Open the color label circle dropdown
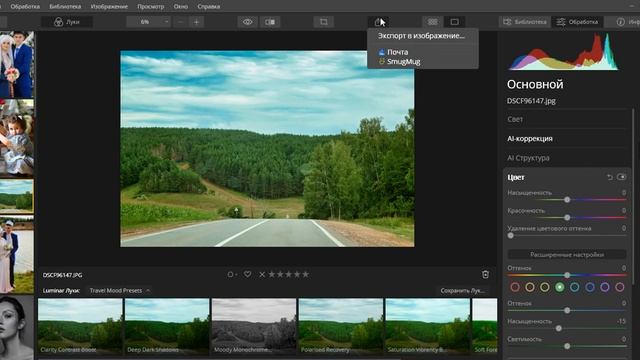This screenshot has height=360, width=640. click(x=232, y=275)
